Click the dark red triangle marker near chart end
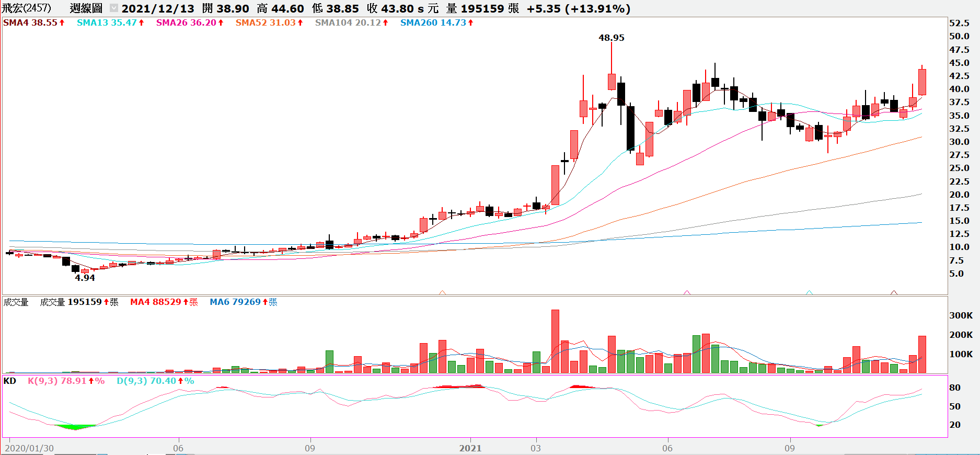 (894, 293)
